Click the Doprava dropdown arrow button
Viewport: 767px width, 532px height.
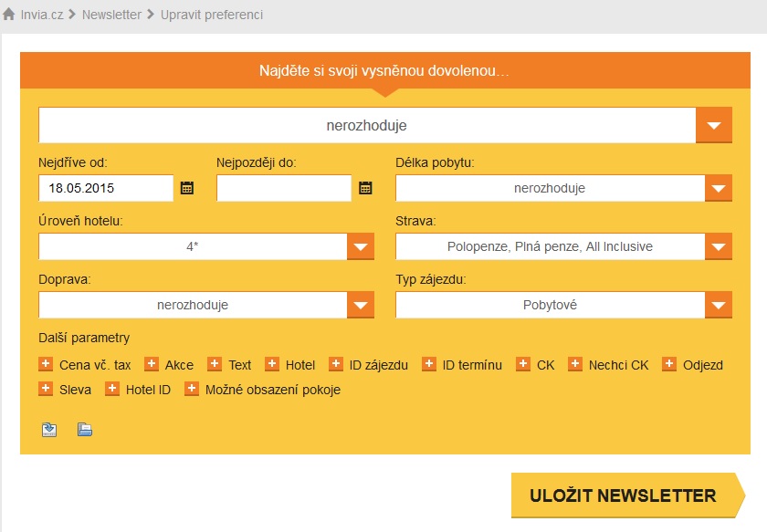(361, 305)
